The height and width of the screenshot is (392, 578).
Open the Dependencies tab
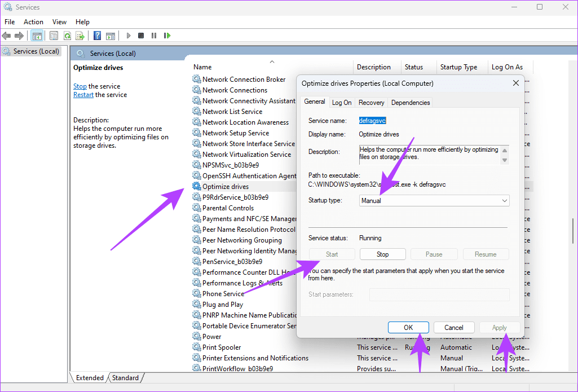point(411,103)
